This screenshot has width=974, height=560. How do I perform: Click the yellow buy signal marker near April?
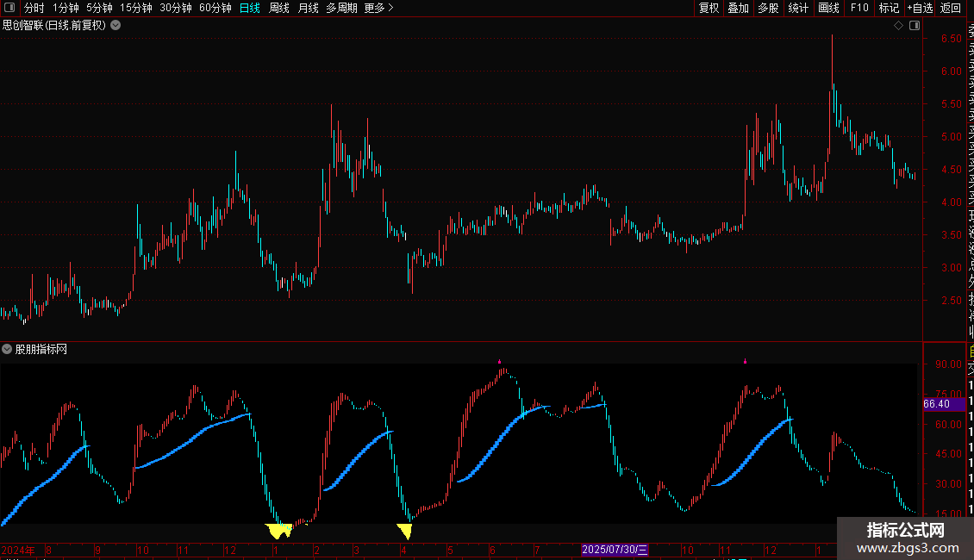pos(405,531)
